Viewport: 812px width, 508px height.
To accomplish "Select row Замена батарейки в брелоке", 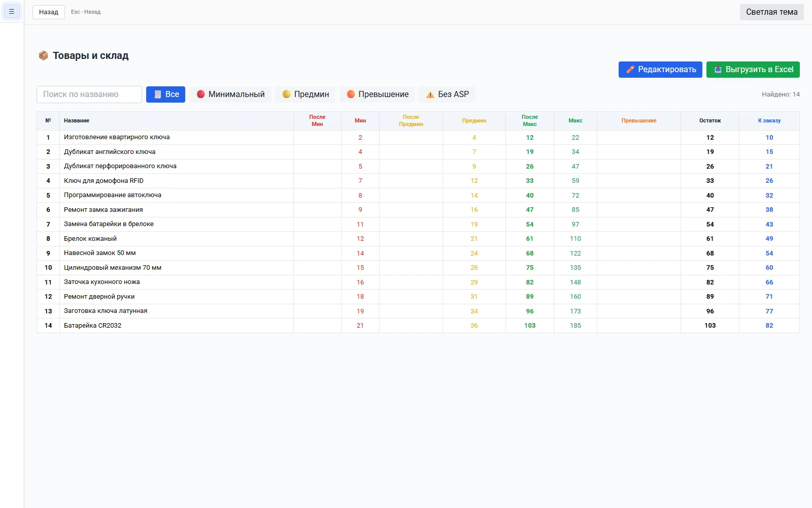I will click(x=418, y=225).
